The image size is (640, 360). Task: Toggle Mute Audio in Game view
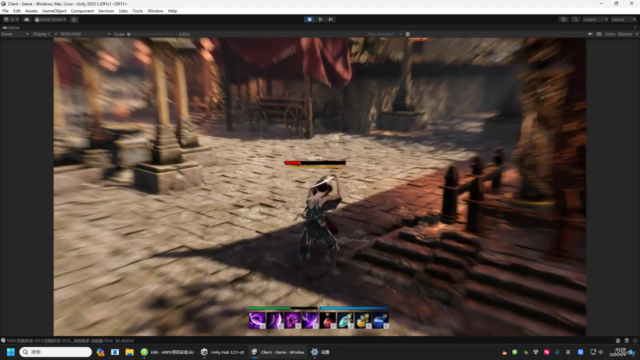click(x=590, y=34)
